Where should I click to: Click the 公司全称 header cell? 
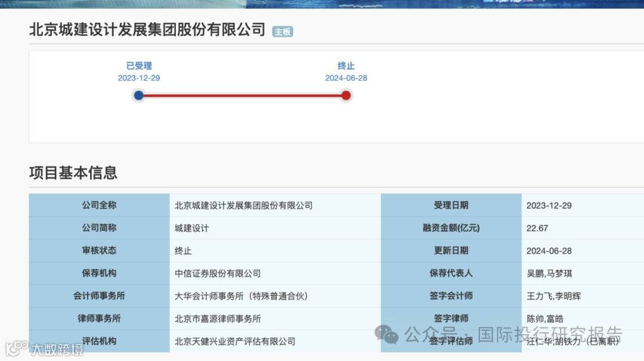click(x=99, y=205)
